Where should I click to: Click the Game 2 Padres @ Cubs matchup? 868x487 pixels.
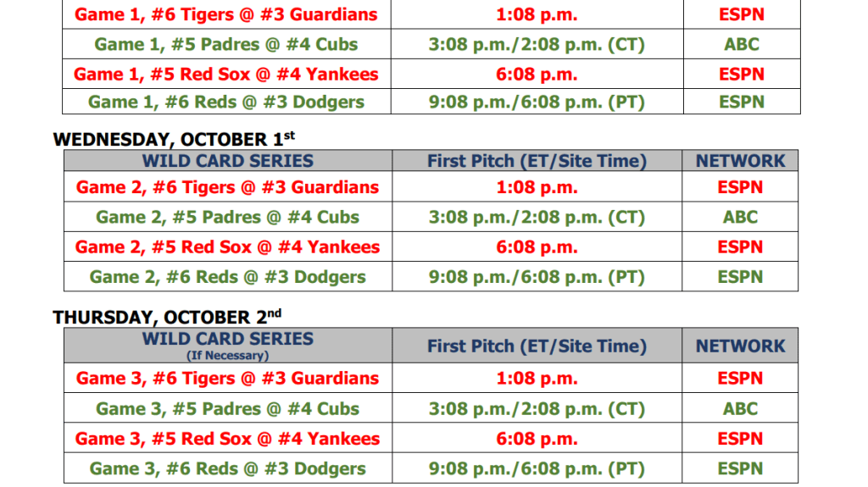pyautogui.click(x=227, y=217)
